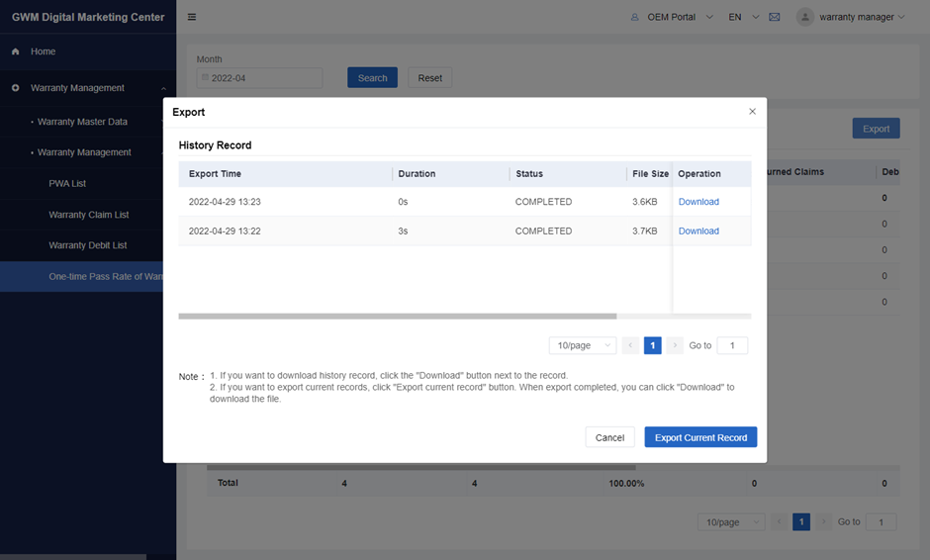Click the OEM Portal user icon

point(634,17)
